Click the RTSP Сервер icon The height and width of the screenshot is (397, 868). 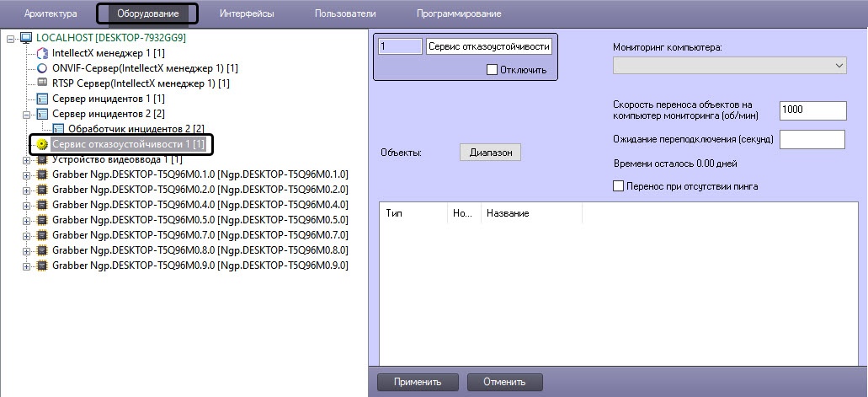point(42,83)
